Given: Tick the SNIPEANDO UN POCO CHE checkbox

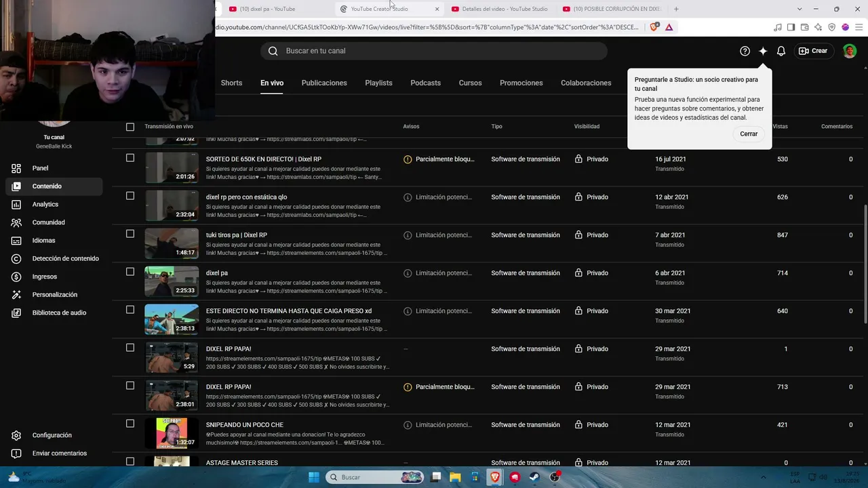Looking at the screenshot, I should 130,424.
